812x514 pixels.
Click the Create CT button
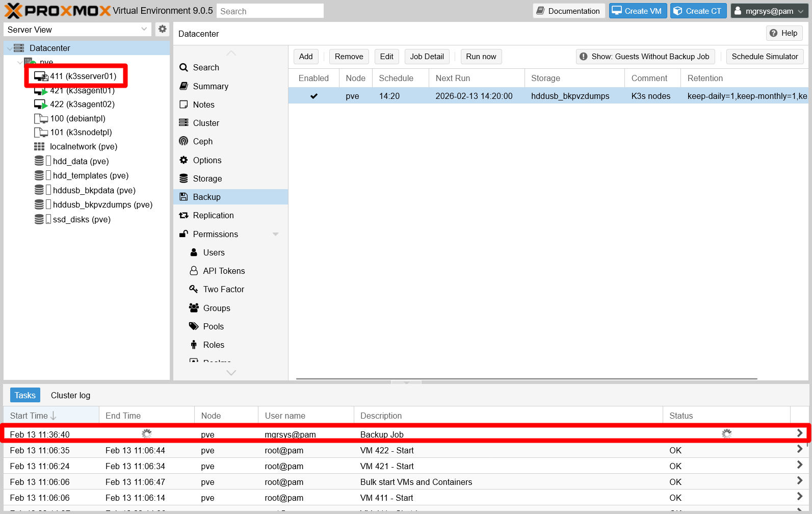698,11
